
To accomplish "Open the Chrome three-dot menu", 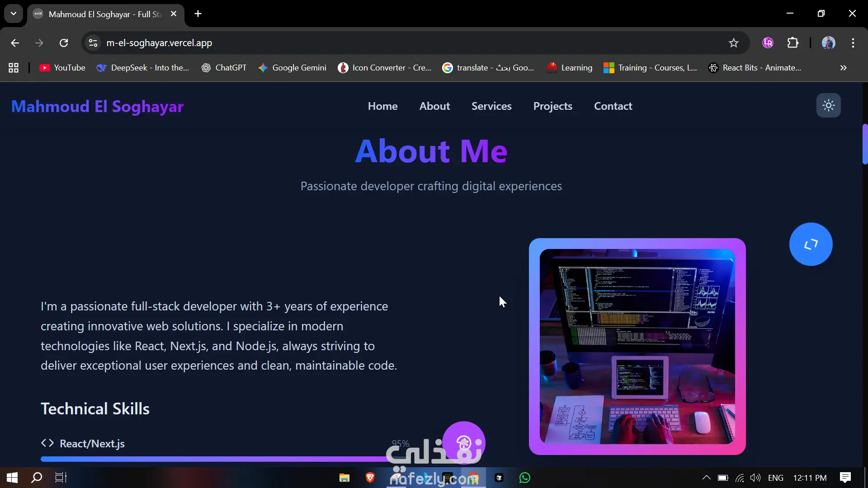I will (x=853, y=43).
